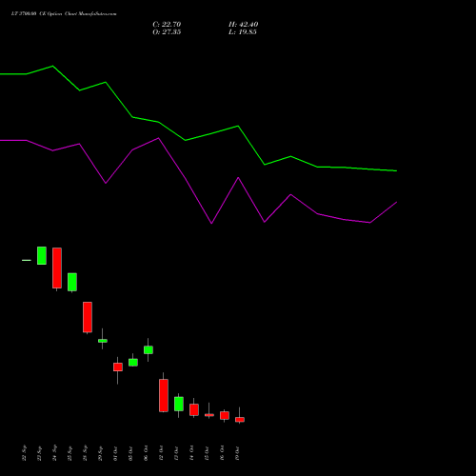
Task: Click the close value C: 22.70
Action: 167,25
